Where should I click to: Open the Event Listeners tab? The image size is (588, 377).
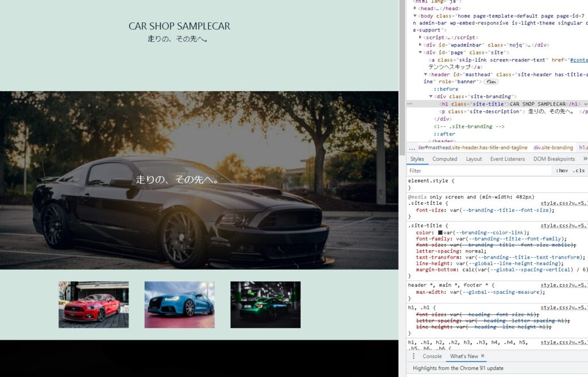[506, 159]
